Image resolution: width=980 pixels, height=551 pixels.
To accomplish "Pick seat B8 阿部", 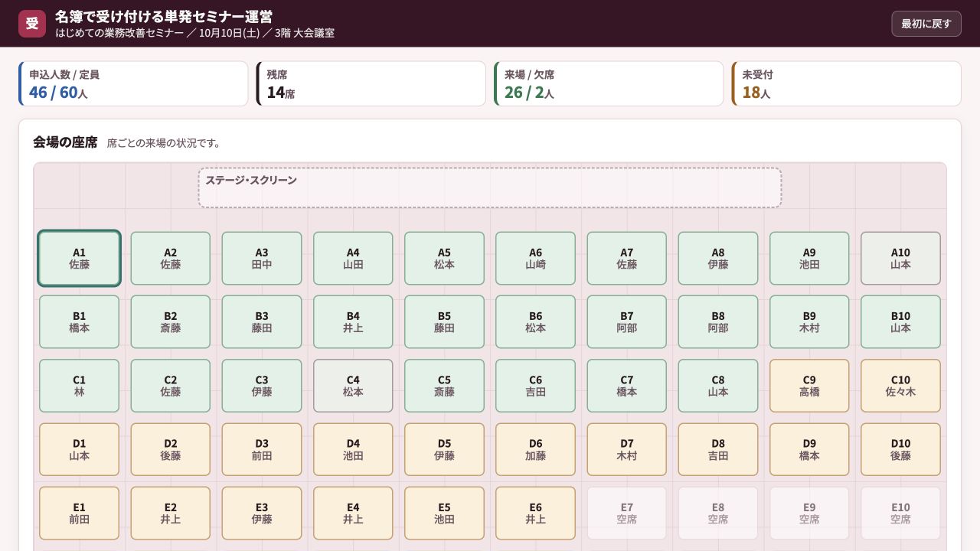I will tap(718, 322).
